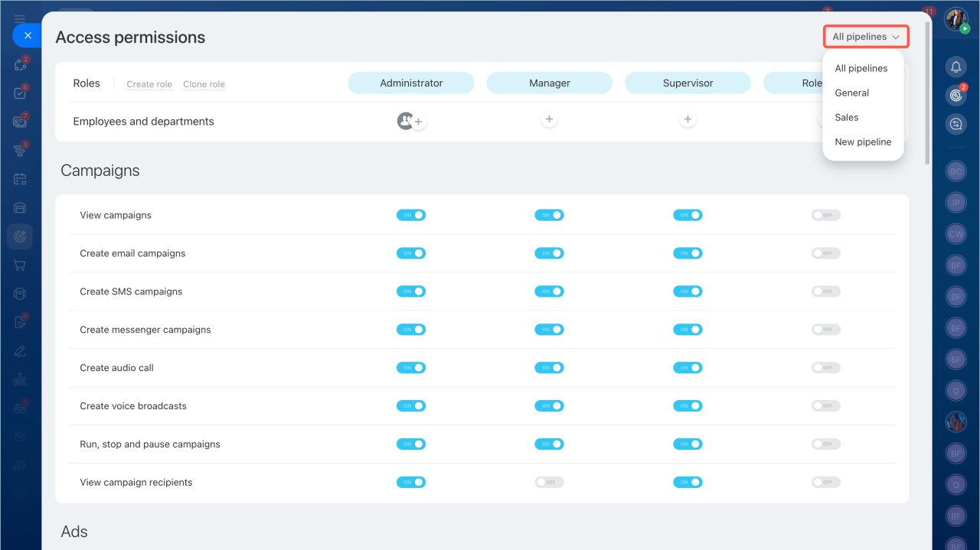The image size is (980, 550).
Task: Open the document edit icon with badge 6
Action: click(x=20, y=322)
